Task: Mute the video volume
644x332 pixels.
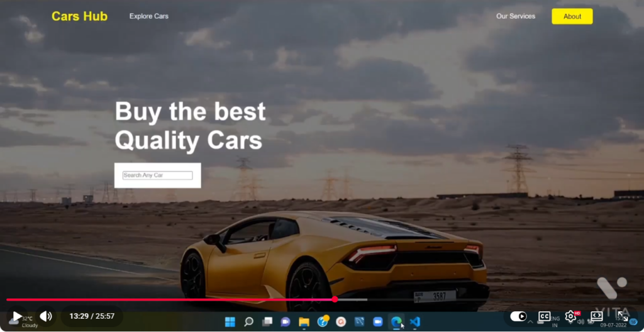Action: coord(46,316)
